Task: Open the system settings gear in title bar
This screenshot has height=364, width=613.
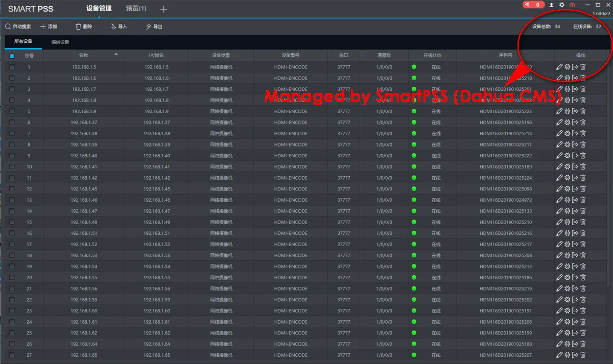Action: (x=562, y=5)
